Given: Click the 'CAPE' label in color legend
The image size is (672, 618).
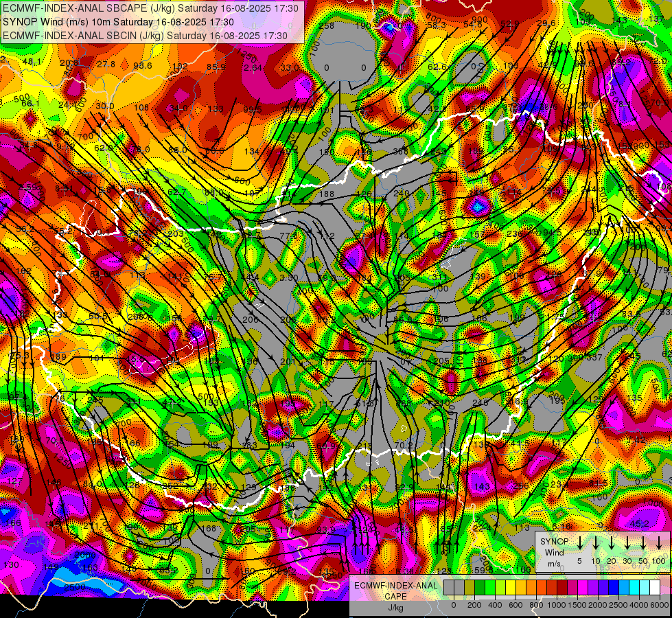Looking at the screenshot, I should 395,597.
